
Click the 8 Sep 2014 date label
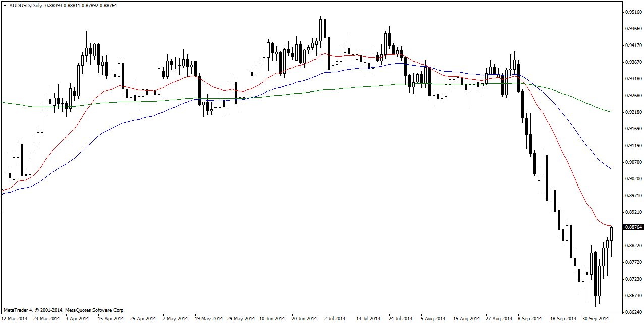[x=529, y=319]
